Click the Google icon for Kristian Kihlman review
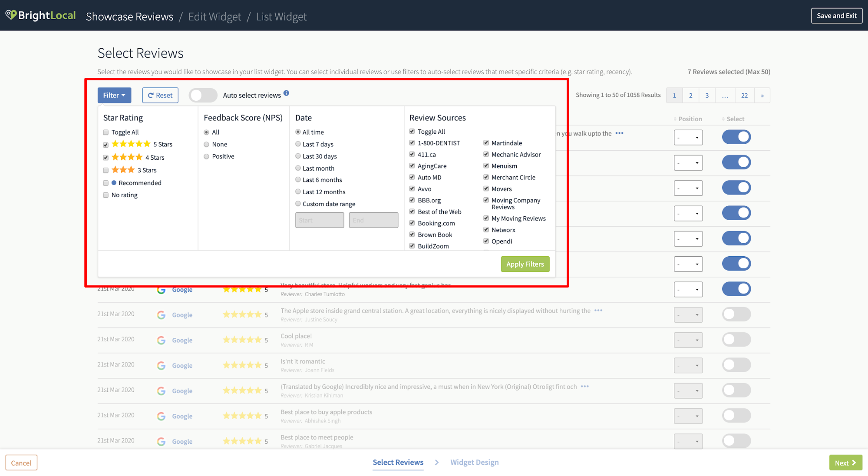Viewport: 868px width, 476px height. (161, 391)
